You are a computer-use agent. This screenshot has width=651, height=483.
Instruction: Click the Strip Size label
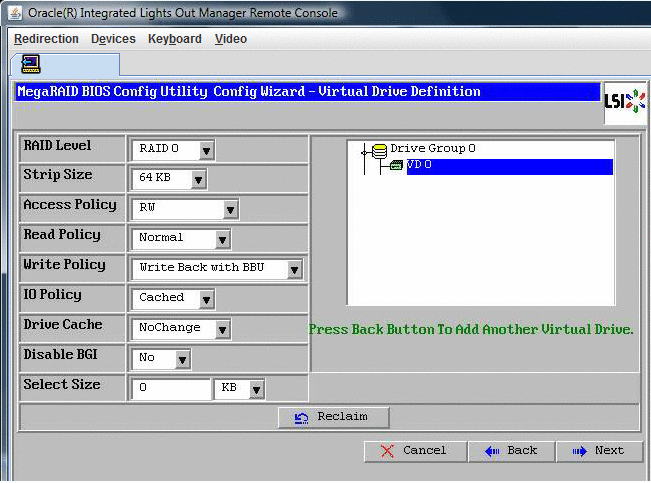point(58,175)
